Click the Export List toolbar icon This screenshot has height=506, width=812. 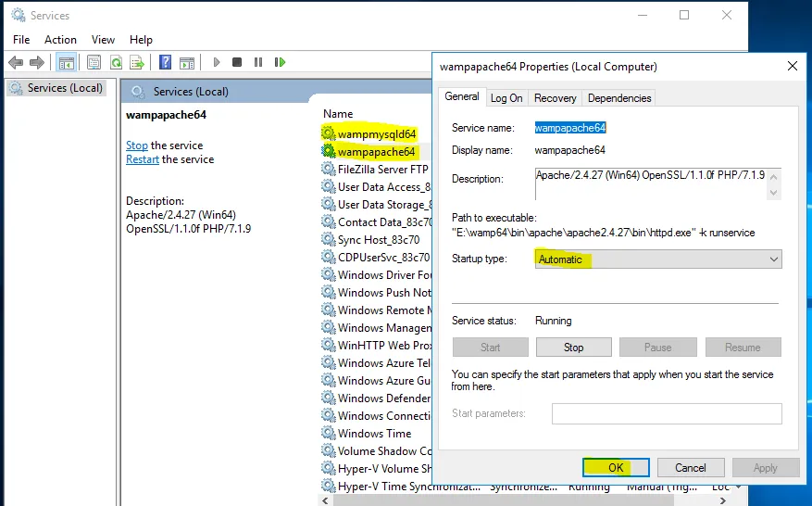(x=137, y=63)
